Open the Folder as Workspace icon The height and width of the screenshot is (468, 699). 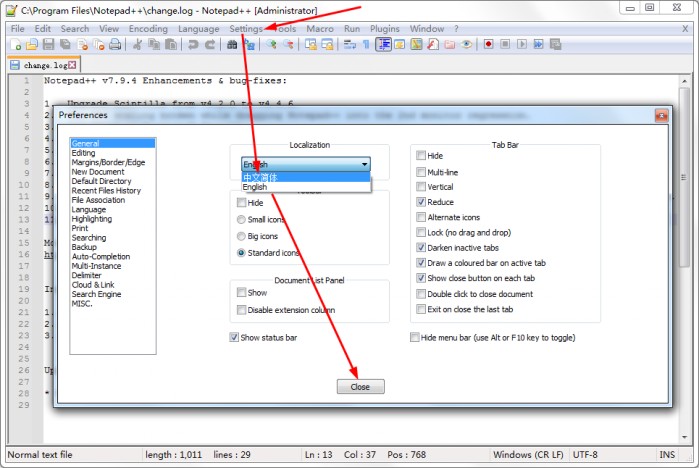pyautogui.click(x=450, y=45)
